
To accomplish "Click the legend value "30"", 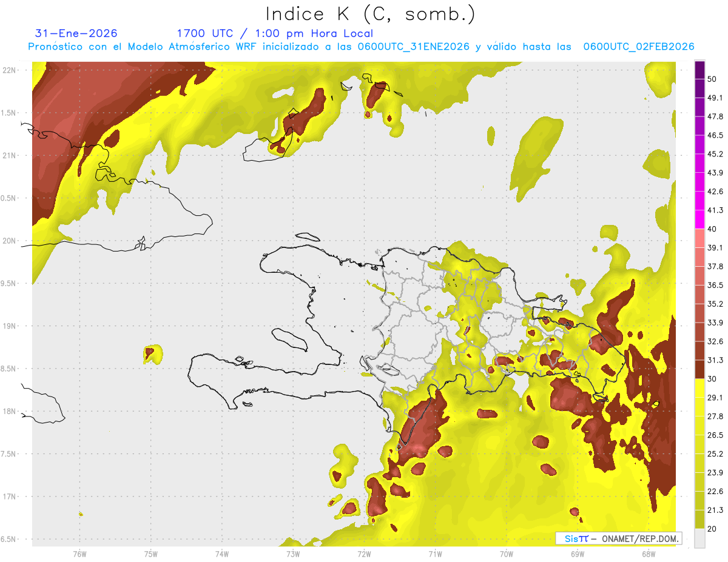I will 713,379.
